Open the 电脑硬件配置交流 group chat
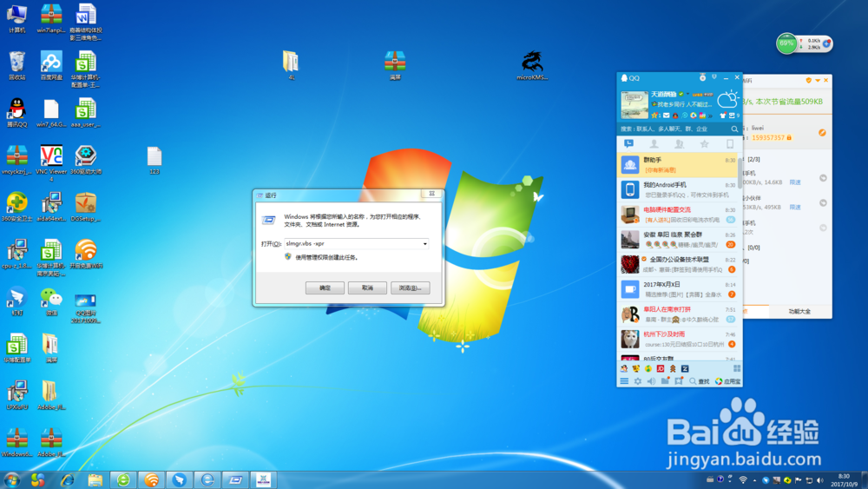 [678, 215]
